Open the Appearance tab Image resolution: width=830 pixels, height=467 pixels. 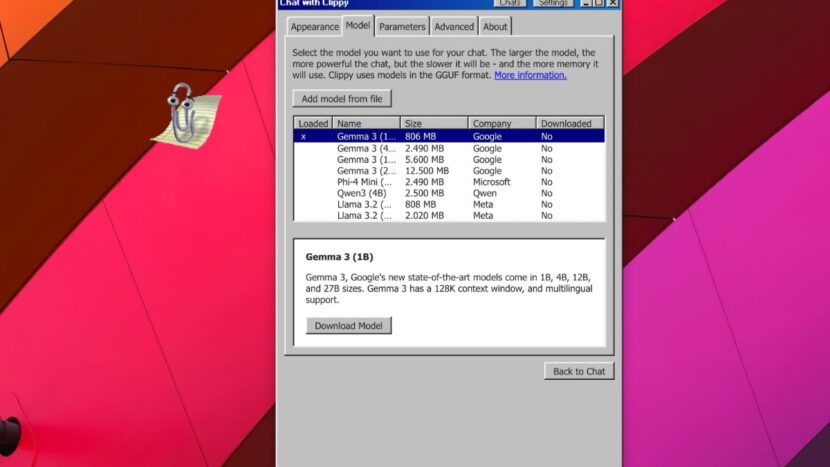pos(314,26)
